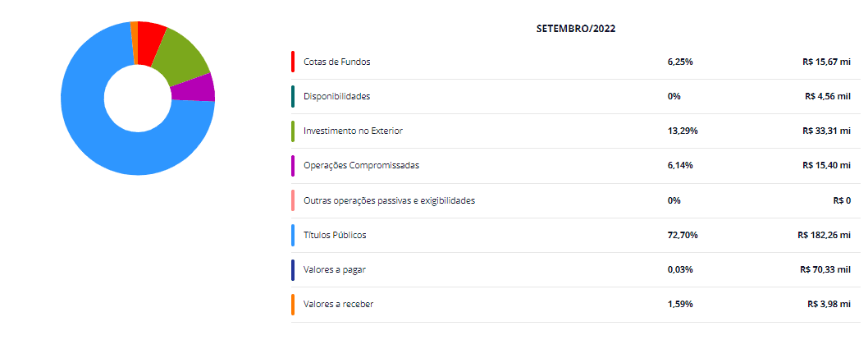Viewport: 868px width, 340px height.
Task: Select the red slice of the donut chart
Action: (151, 44)
